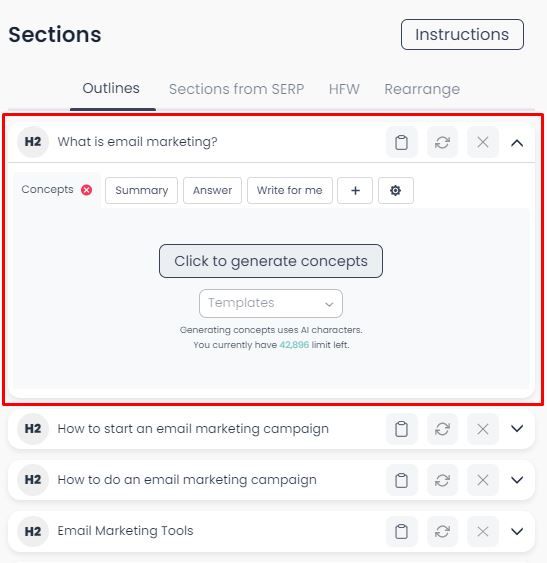
Task: Copy the 'What is email marketing?' section via its clipboard icon
Action: pos(401,142)
